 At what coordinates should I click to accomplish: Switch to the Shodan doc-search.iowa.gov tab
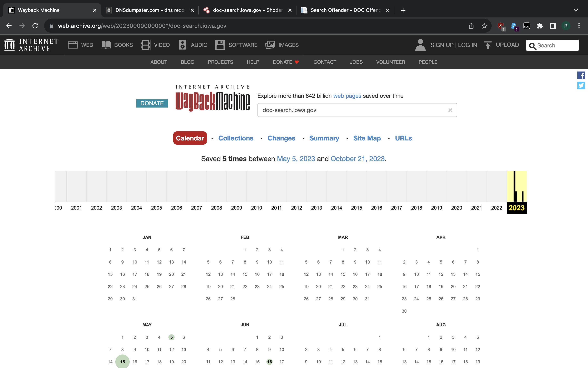[x=247, y=10]
